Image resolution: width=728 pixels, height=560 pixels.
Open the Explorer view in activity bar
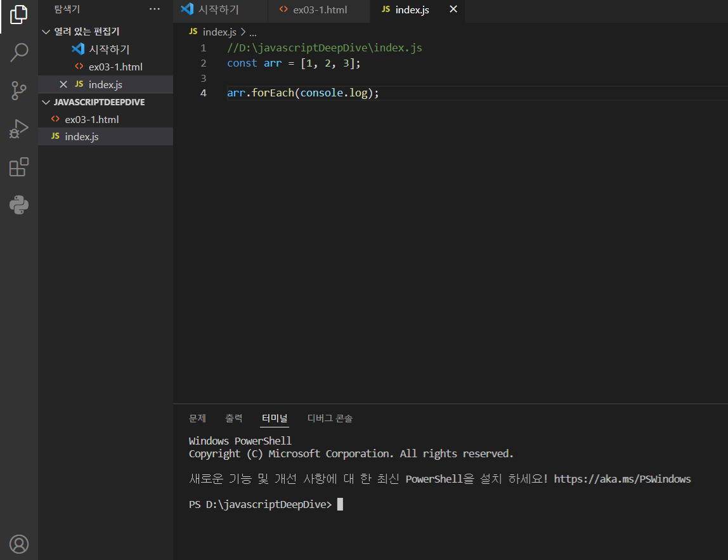pyautogui.click(x=18, y=15)
